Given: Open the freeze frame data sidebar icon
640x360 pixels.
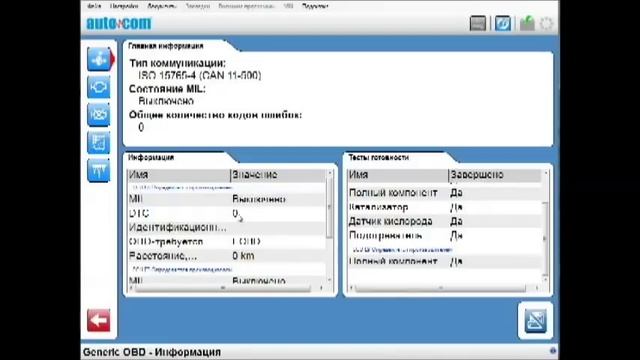Looking at the screenshot, I should coord(98,142).
